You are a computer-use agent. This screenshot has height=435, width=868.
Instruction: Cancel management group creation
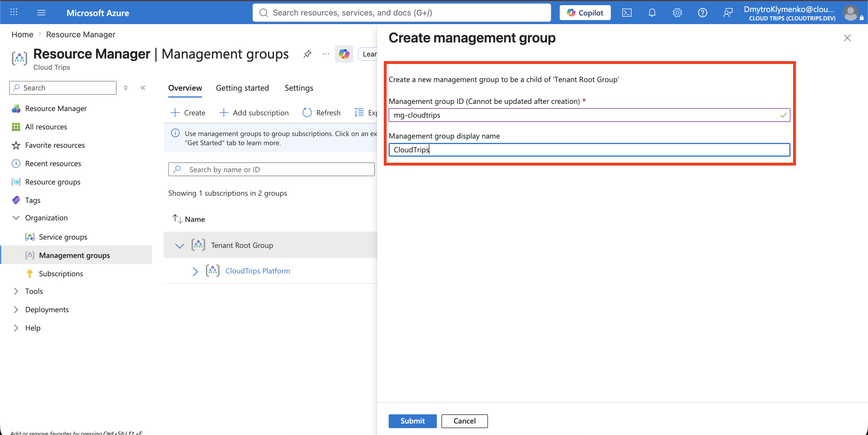click(464, 421)
